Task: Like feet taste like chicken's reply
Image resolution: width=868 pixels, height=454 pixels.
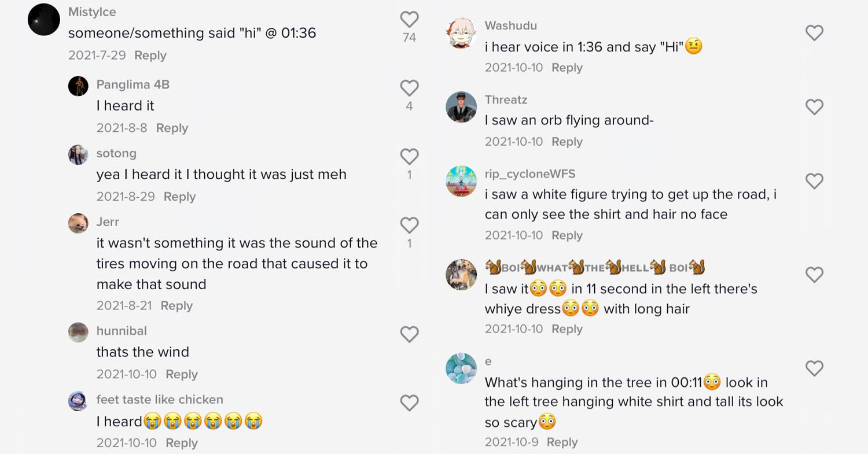Action: (409, 403)
